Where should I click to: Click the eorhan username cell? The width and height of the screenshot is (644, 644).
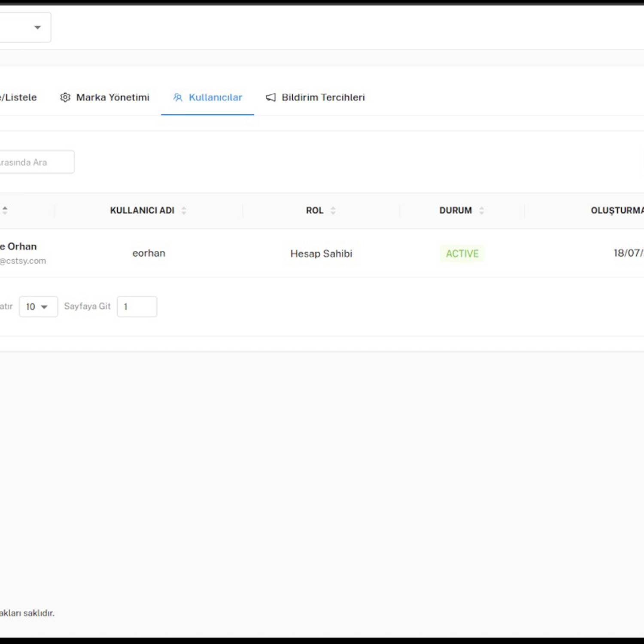pos(149,253)
